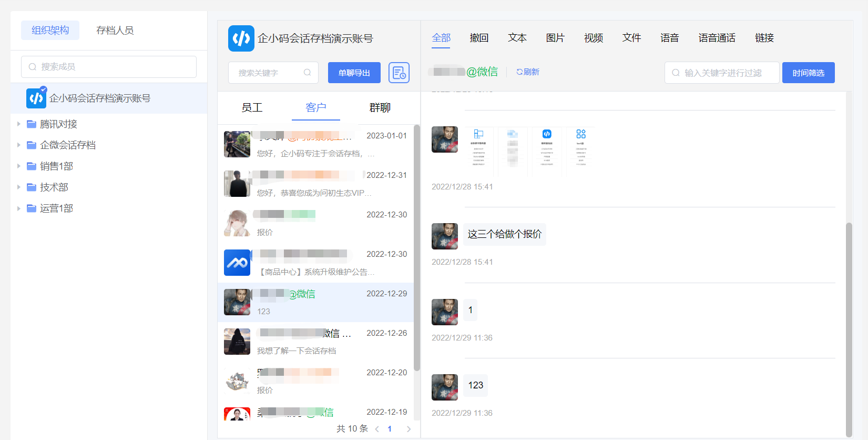This screenshot has width=868, height=440.
Task: Open the 群聊 tab
Action: (380, 107)
